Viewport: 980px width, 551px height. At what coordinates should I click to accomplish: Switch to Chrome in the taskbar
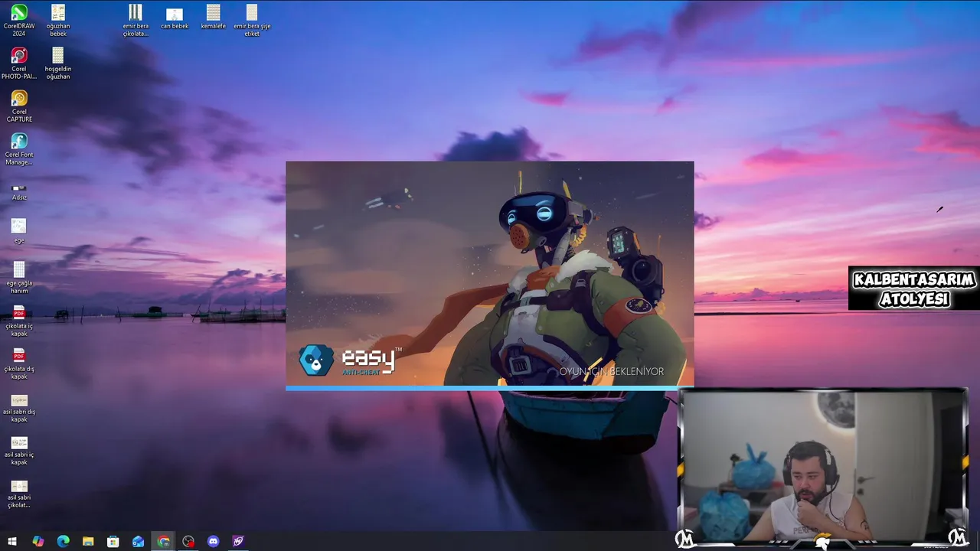tap(163, 541)
